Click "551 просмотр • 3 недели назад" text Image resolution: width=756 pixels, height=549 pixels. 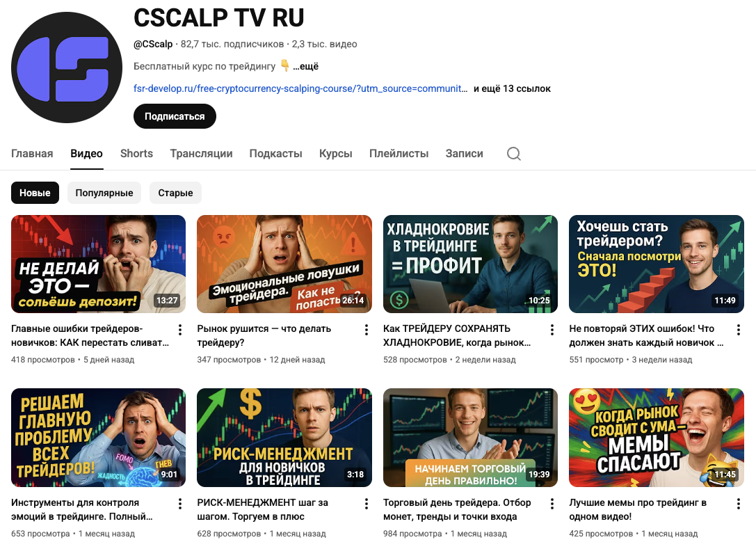631,360
